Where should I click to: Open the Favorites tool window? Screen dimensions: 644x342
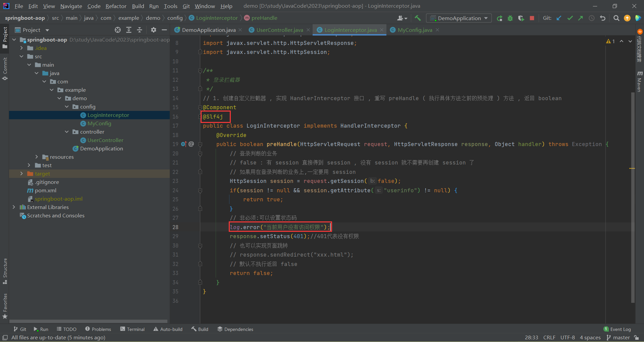(5, 306)
